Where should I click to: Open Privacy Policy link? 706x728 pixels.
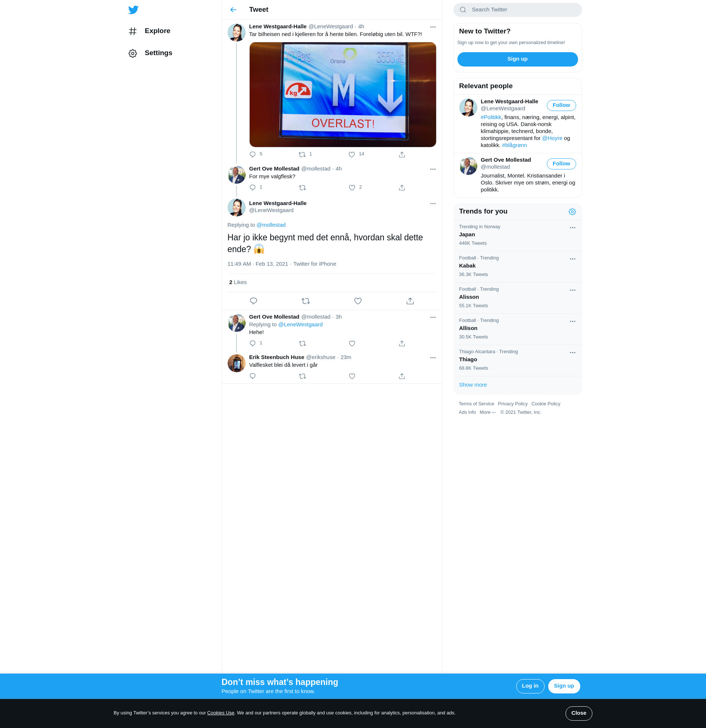(513, 404)
